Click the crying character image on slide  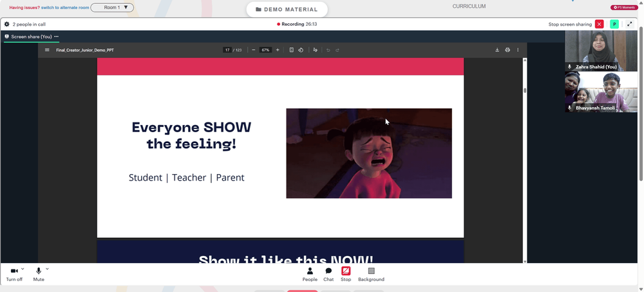pos(369,153)
